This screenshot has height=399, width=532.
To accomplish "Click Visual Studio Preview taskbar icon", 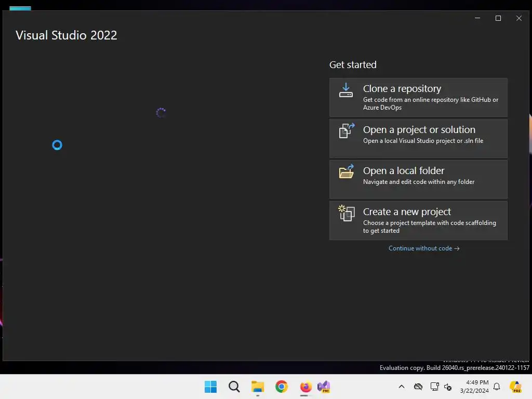I will (324, 387).
